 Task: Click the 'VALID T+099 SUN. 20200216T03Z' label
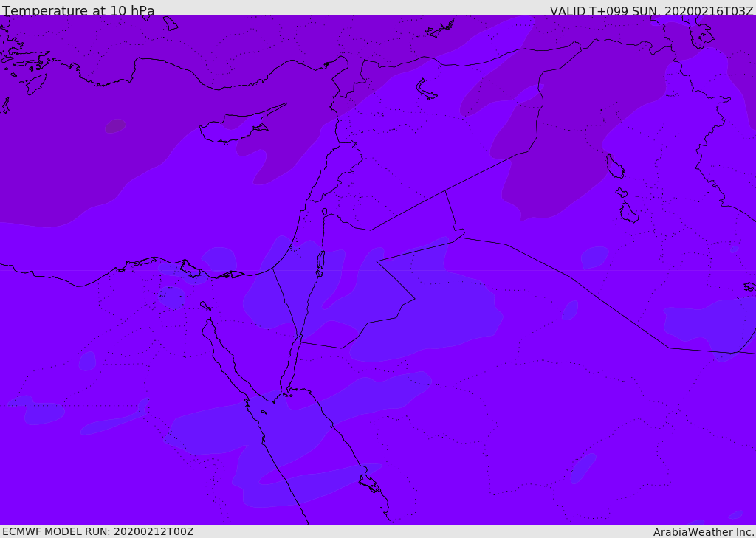(x=651, y=11)
